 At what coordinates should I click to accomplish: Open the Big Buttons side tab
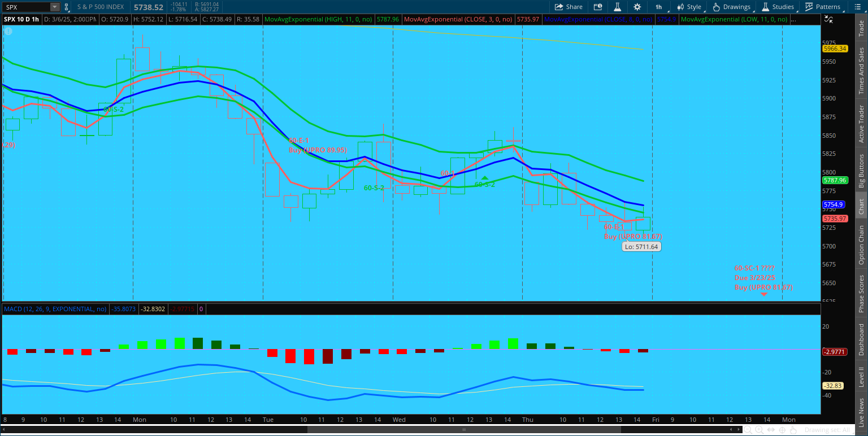coord(861,171)
